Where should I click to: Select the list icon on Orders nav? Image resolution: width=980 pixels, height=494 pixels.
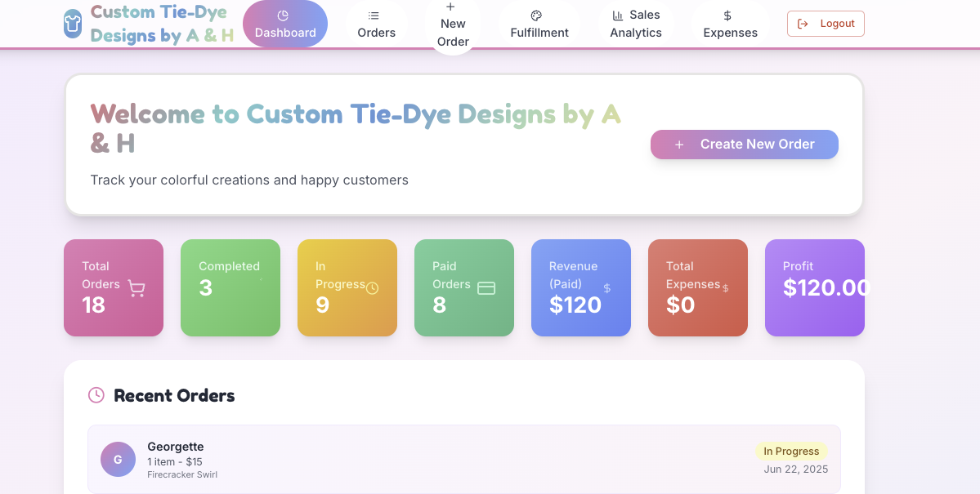375,14
